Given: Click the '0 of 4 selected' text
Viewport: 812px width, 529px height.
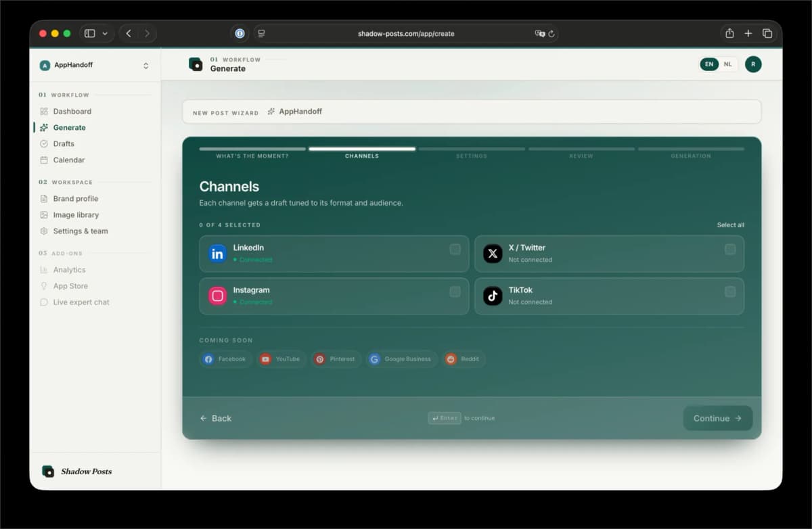Looking at the screenshot, I should pyautogui.click(x=229, y=225).
